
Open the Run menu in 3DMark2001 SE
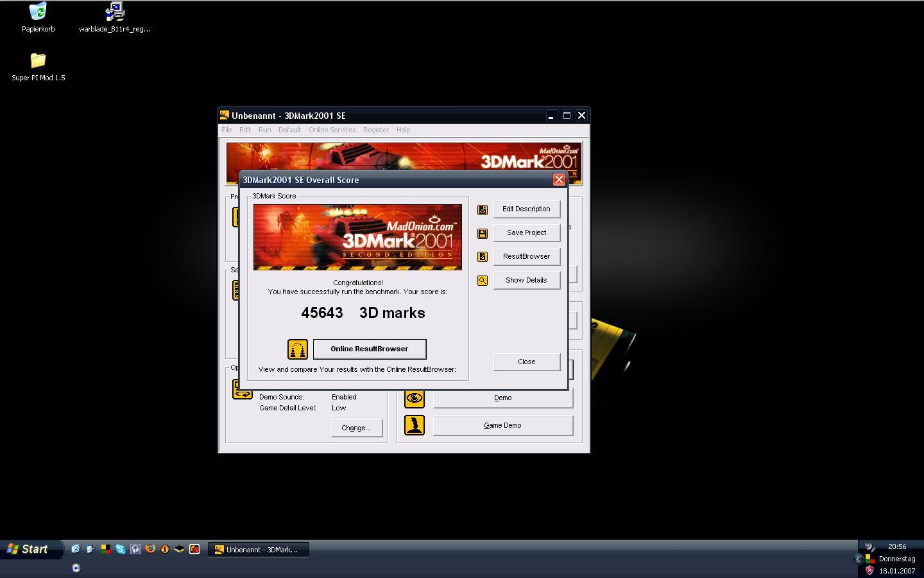point(264,130)
